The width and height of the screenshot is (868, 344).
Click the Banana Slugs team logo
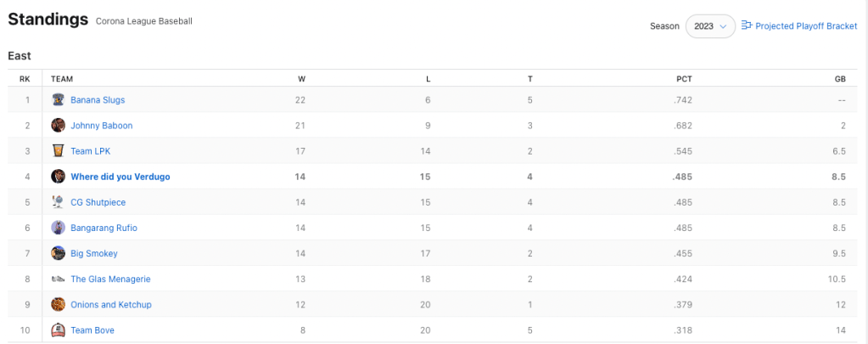point(59,100)
